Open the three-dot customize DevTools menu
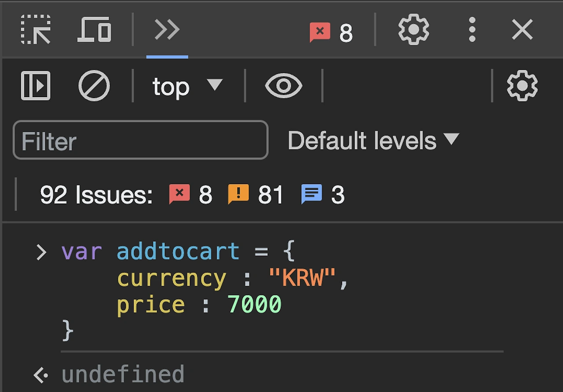This screenshot has width=563, height=392. pyautogui.click(x=472, y=30)
